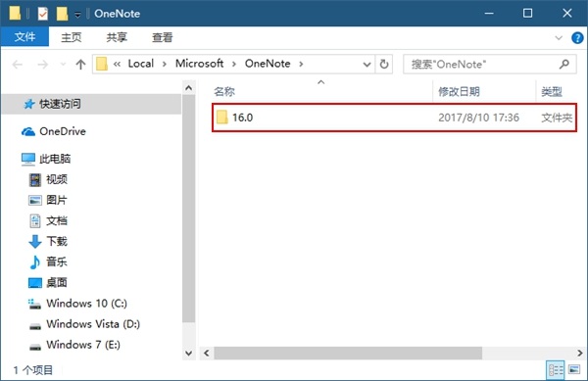Switch to the 主页 ribbon tab
This screenshot has height=381, width=588.
(x=72, y=37)
